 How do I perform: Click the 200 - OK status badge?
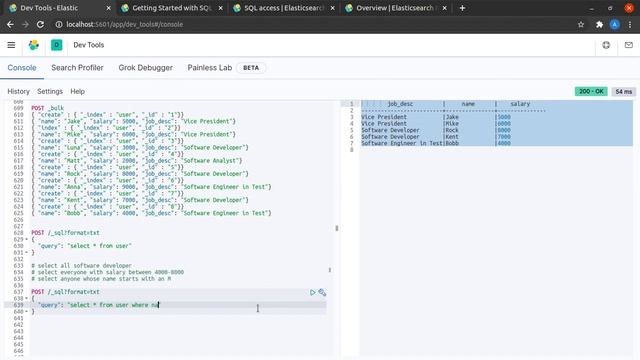click(x=591, y=91)
